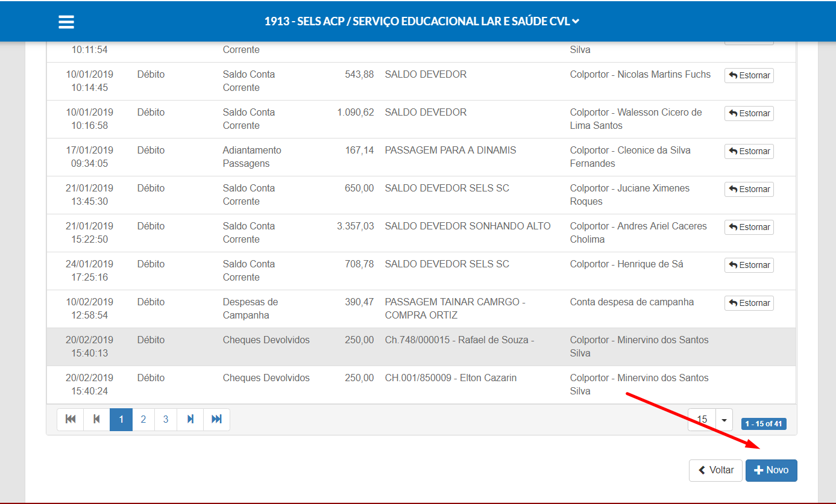
Task: Estornar the Cleonice da Silva Fernandes entry
Action: [x=749, y=152]
